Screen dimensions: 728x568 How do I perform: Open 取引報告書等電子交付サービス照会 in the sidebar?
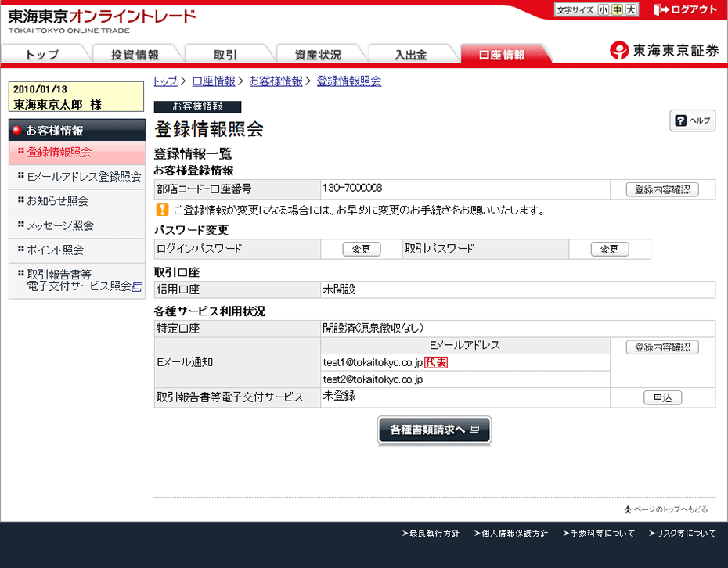77,281
